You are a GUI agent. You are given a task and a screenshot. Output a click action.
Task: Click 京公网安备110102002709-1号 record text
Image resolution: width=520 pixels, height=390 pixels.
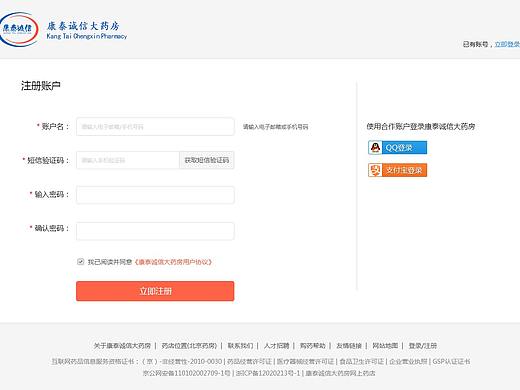point(187,373)
